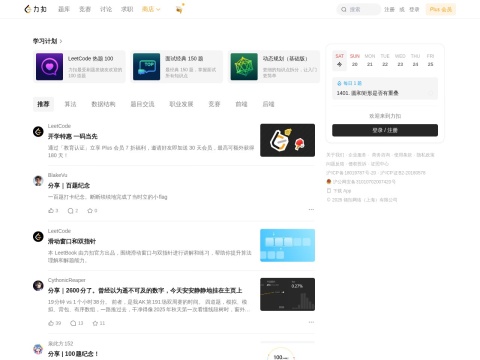Click BlakeVu's profile avatar
480x360 pixels.
coord(38,181)
